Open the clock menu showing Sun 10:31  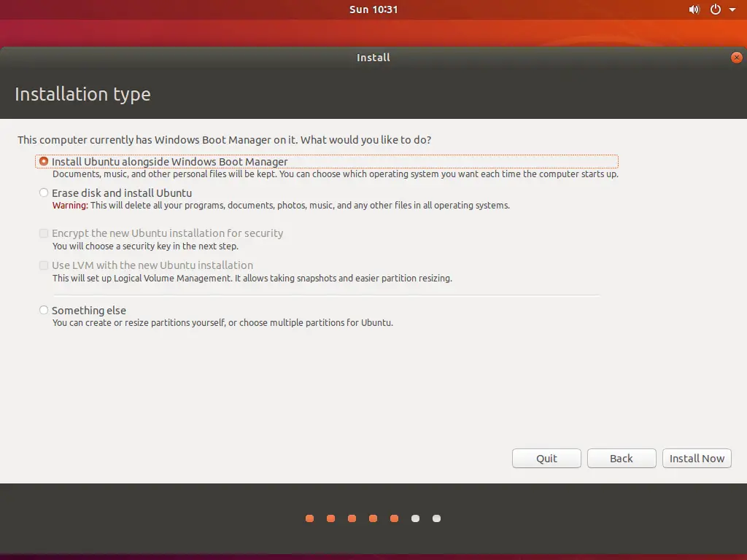pos(373,9)
